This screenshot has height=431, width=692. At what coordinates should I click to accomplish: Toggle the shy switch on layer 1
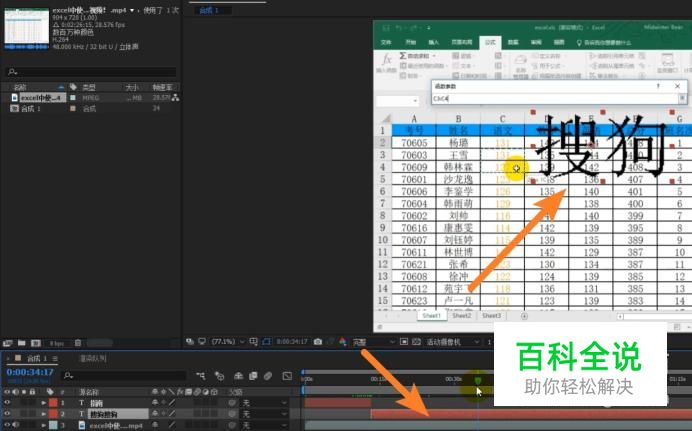click(154, 403)
